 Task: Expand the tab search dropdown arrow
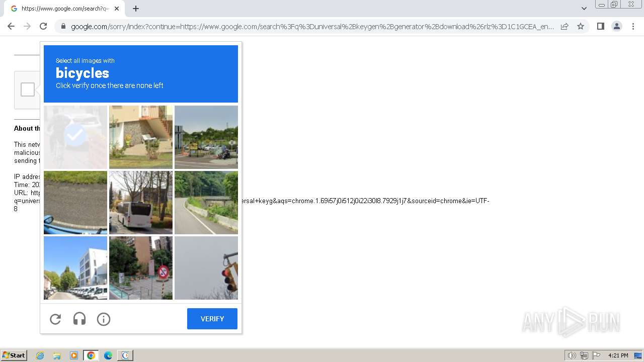584,9
